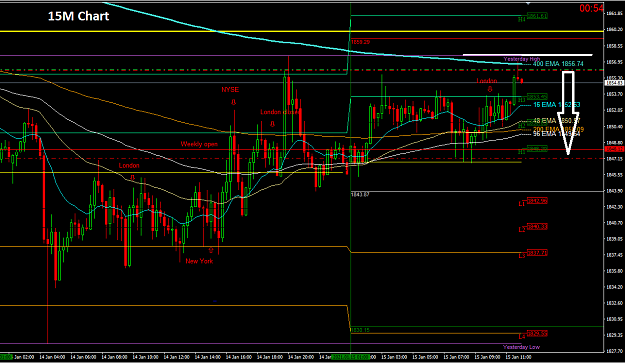Select the 16 EMA indicator label
The height and width of the screenshot is (363, 625).
click(556, 105)
